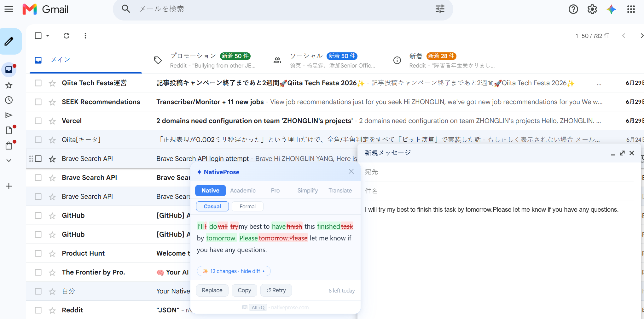Select the Qiita[キータ] email checkbox

click(38, 140)
